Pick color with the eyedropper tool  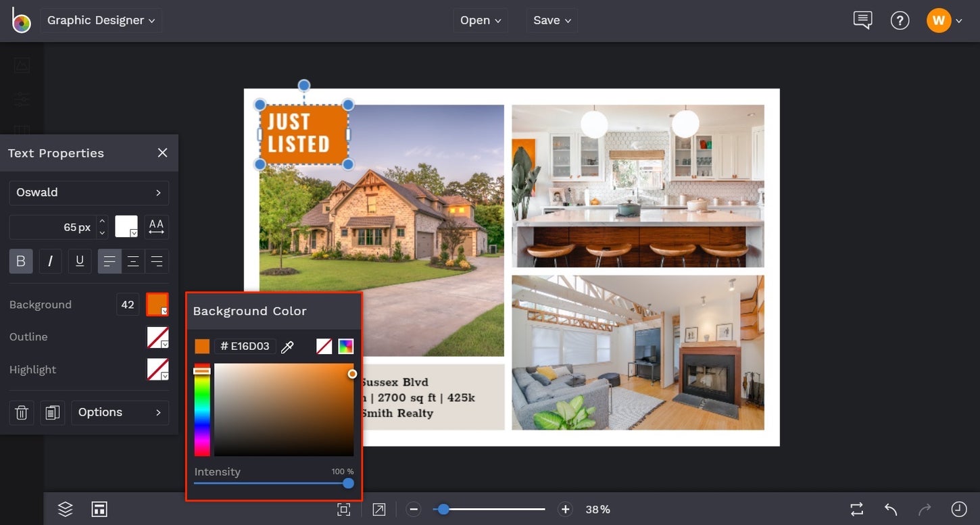(x=287, y=347)
